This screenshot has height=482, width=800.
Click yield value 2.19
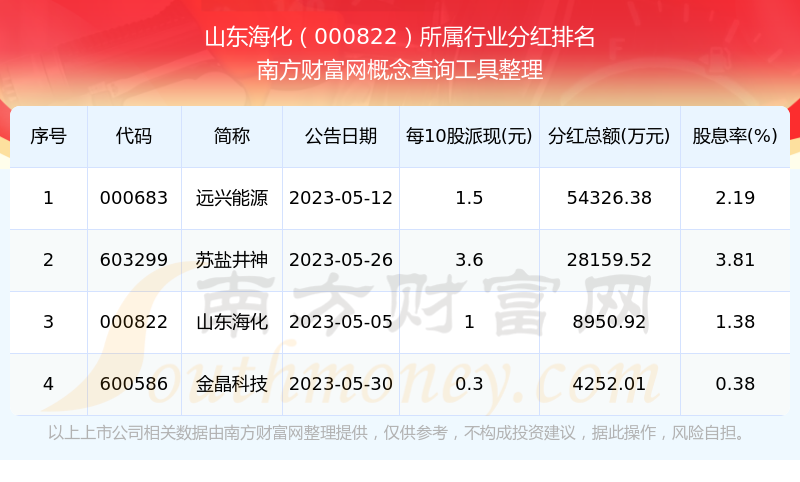click(735, 198)
